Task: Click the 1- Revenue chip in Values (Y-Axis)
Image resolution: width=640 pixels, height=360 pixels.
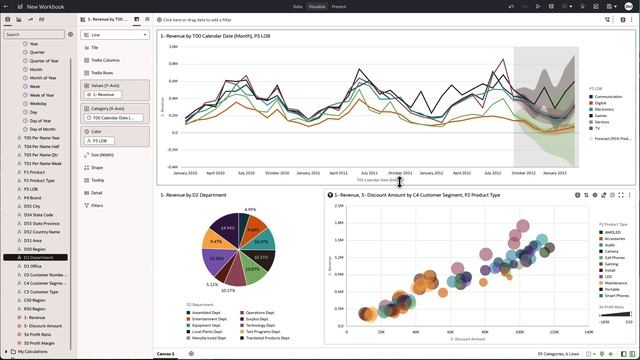Action: [103, 94]
